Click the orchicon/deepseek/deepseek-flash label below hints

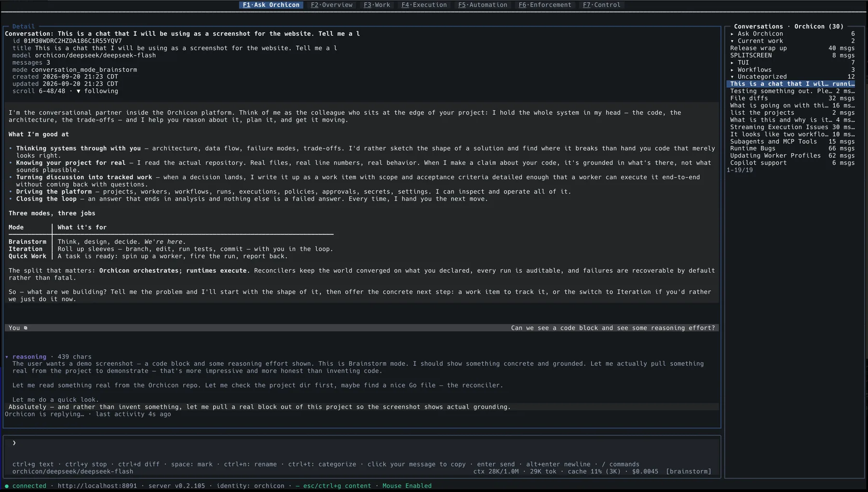[x=73, y=472]
